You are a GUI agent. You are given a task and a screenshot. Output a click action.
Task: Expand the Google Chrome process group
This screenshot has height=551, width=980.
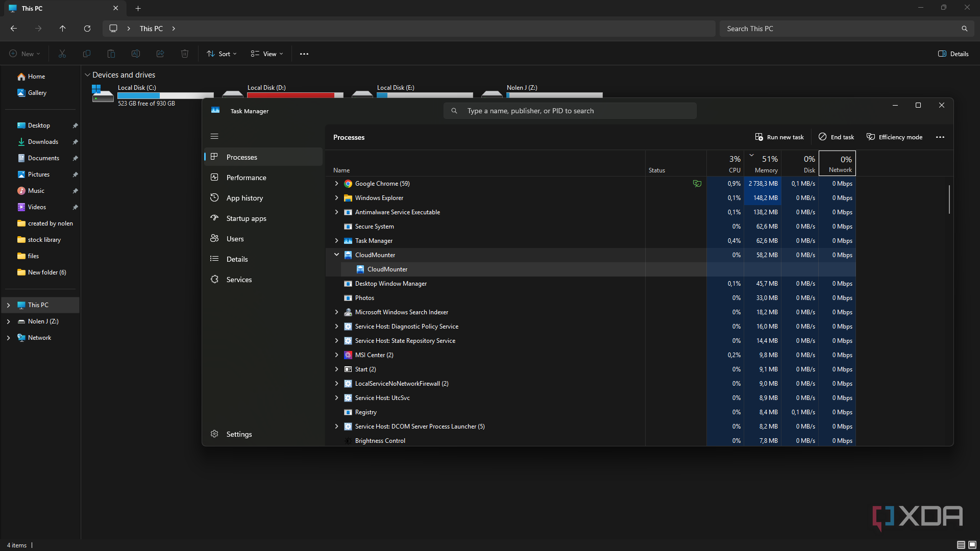[x=336, y=183]
